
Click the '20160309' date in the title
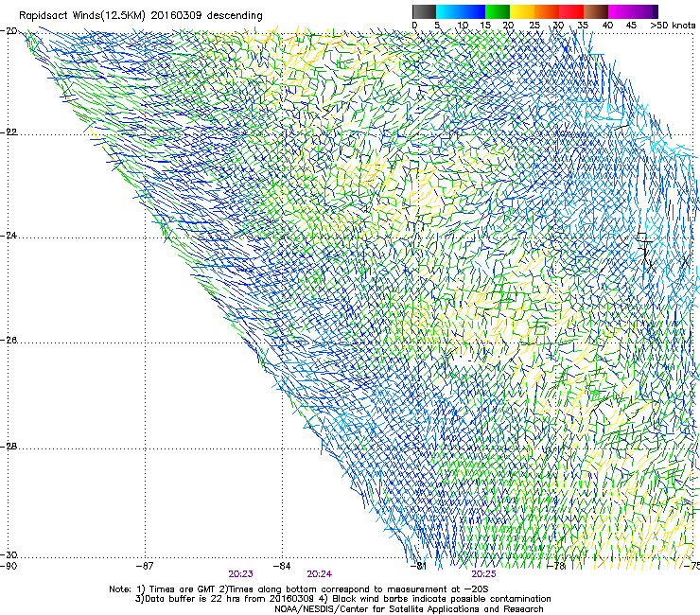pos(176,15)
